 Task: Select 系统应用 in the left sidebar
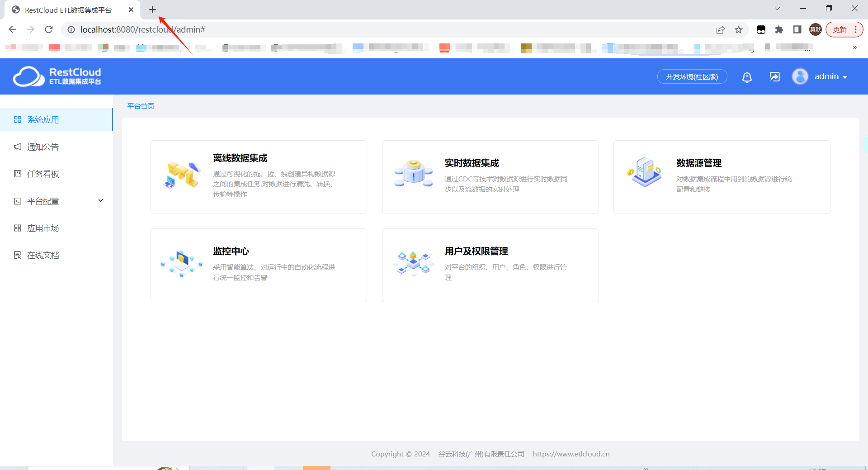(42, 119)
